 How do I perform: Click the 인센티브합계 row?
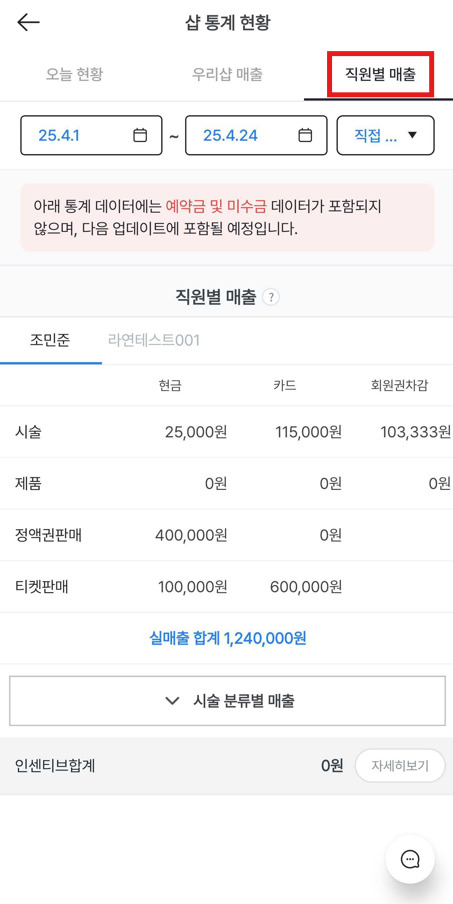tap(226, 766)
